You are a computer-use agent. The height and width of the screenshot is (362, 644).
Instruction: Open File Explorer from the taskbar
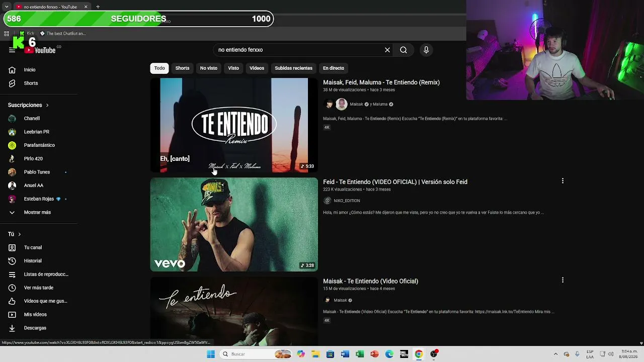(315, 354)
